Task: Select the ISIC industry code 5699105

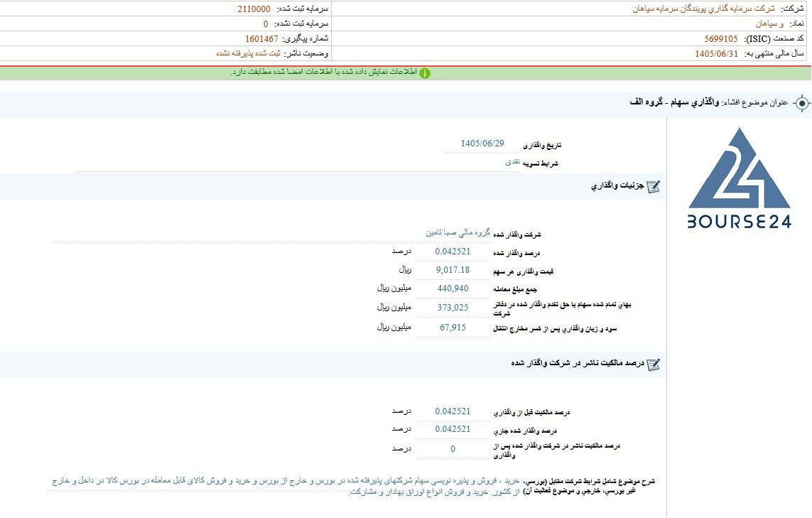Action: (x=721, y=39)
